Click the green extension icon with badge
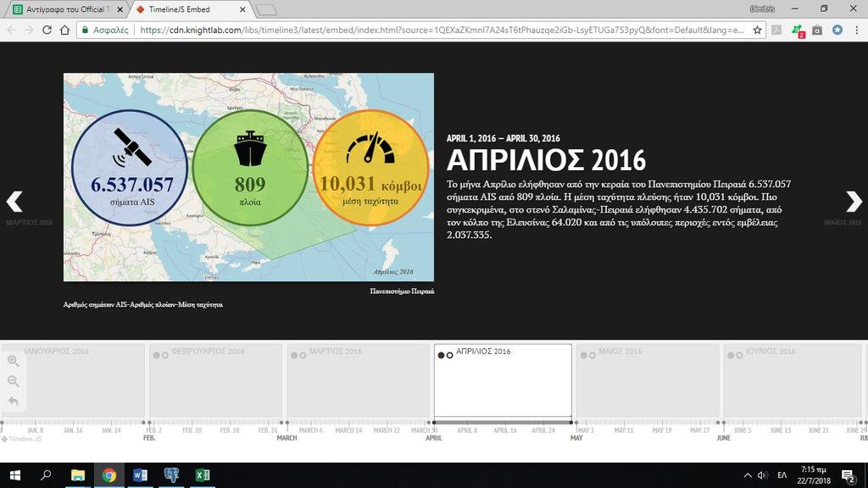 pos(797,30)
